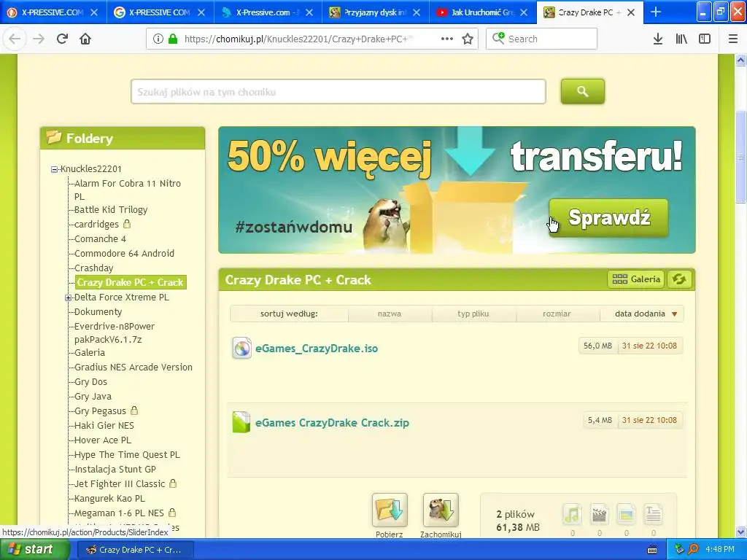Open the Firefox hamburger menu
The height and width of the screenshot is (560, 747).
point(732,39)
